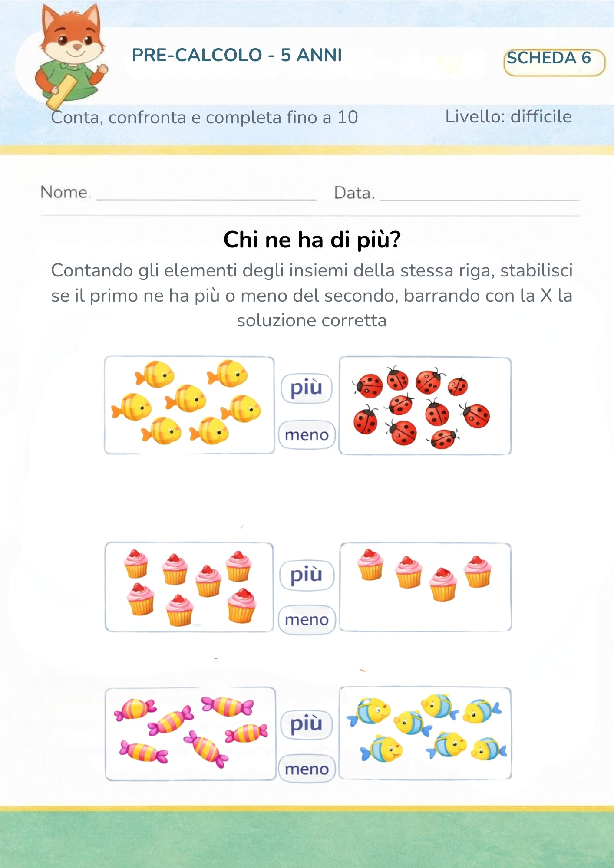614x868 pixels.
Task: Choose più between candies and blue fish
Action: [x=307, y=724]
